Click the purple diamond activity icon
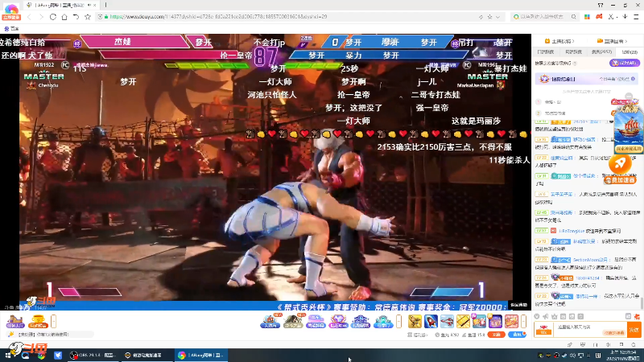The height and width of the screenshot is (362, 644). click(338, 321)
